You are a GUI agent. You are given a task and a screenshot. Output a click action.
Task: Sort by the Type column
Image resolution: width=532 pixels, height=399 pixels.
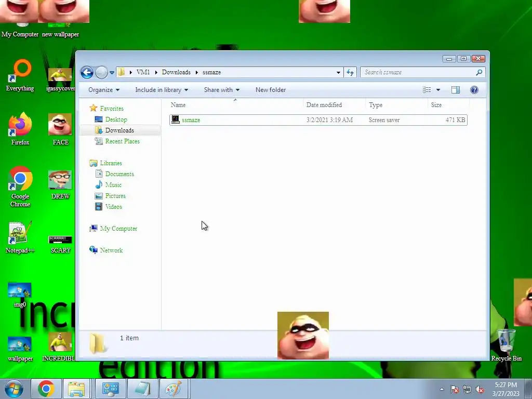coord(396,105)
